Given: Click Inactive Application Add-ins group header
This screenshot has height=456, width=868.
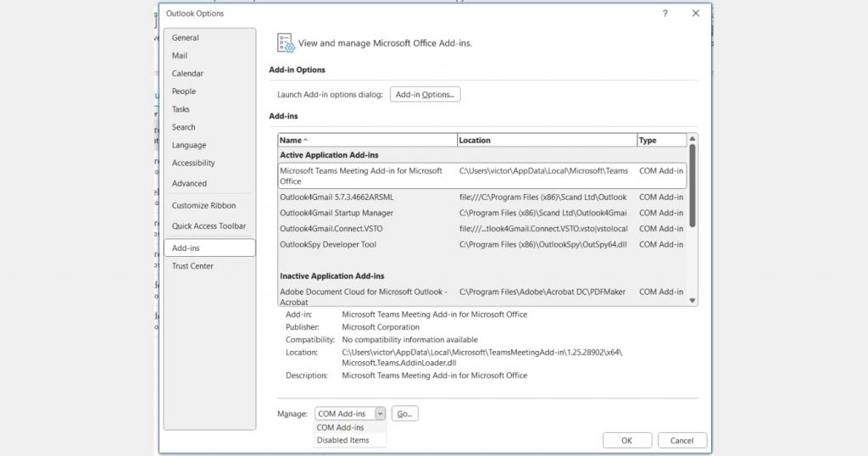Looking at the screenshot, I should [x=331, y=275].
